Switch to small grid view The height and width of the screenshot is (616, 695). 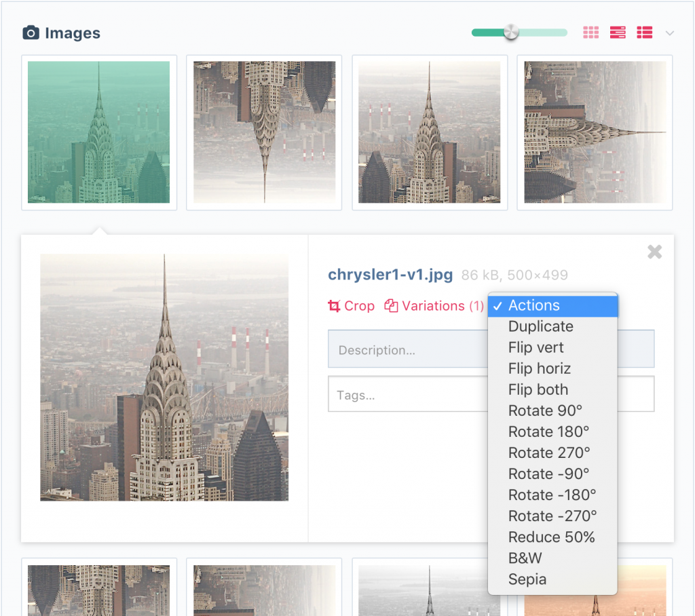point(591,33)
